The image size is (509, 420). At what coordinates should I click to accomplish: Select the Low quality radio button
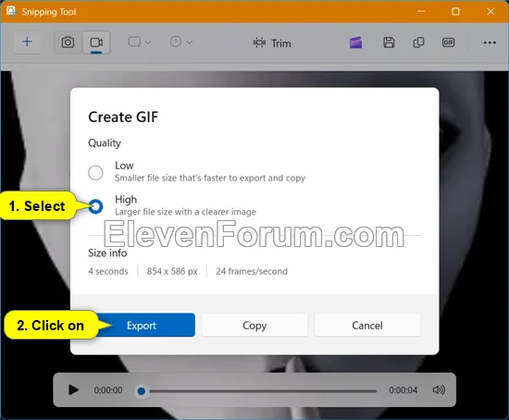point(95,172)
